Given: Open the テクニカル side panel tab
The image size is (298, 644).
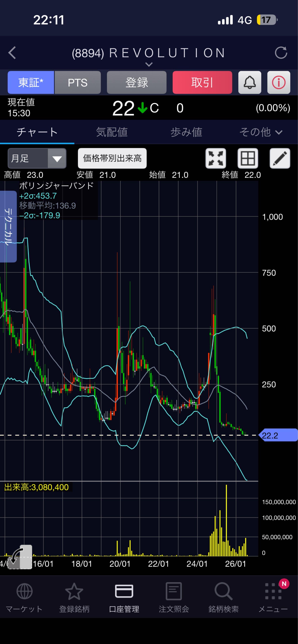Looking at the screenshot, I should click(8, 226).
